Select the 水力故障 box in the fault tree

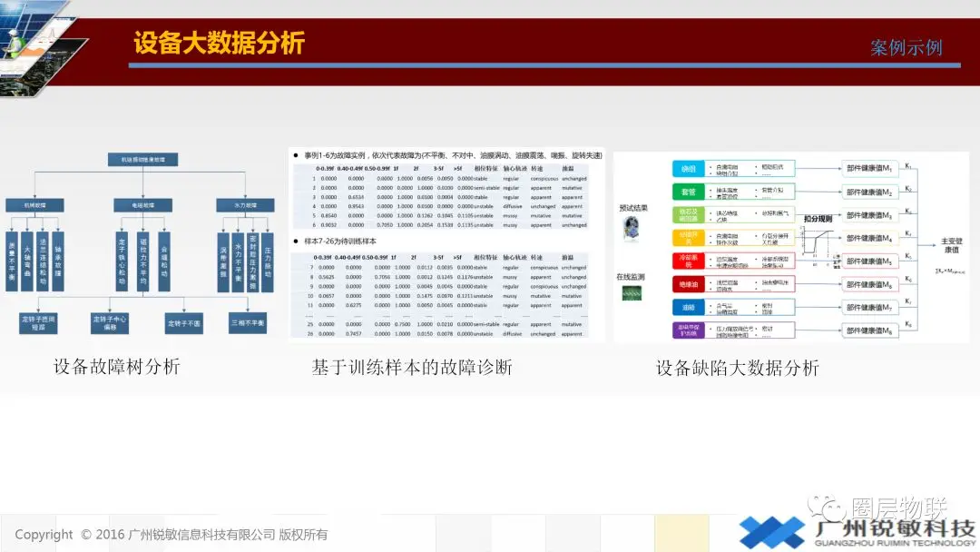[245, 205]
